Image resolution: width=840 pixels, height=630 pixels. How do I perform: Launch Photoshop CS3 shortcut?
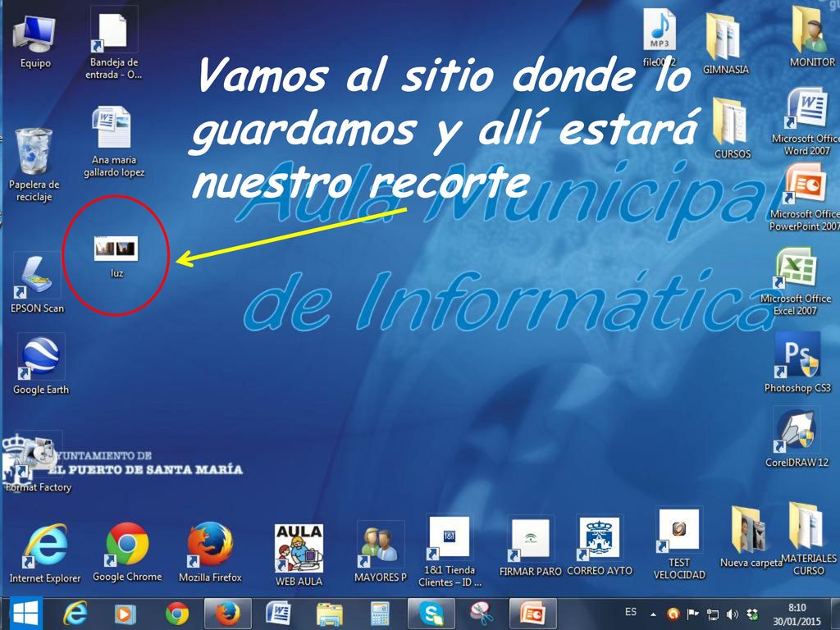click(797, 363)
